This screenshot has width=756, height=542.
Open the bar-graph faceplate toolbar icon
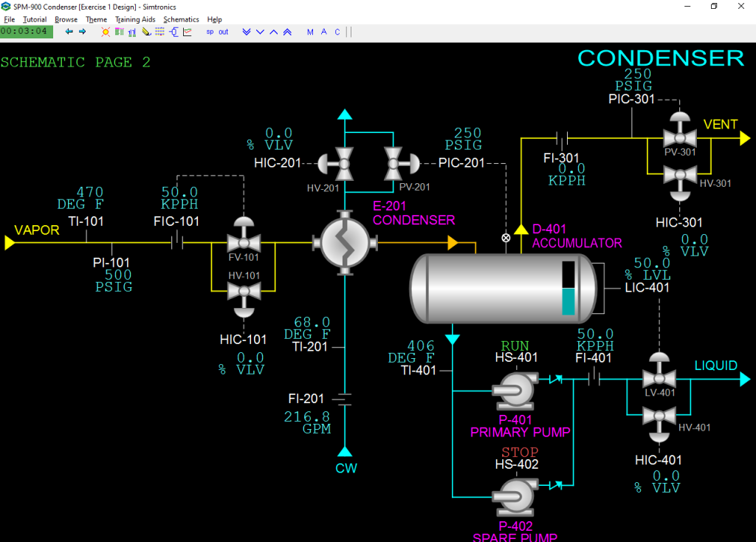(x=132, y=32)
